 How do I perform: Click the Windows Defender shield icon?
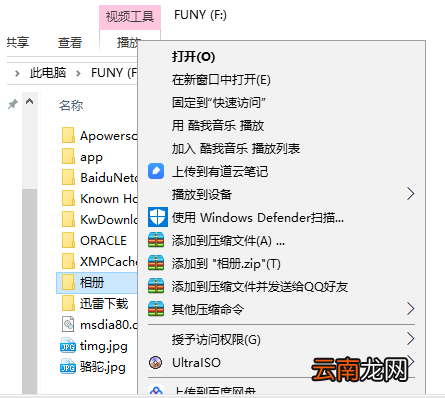pyautogui.click(x=157, y=217)
